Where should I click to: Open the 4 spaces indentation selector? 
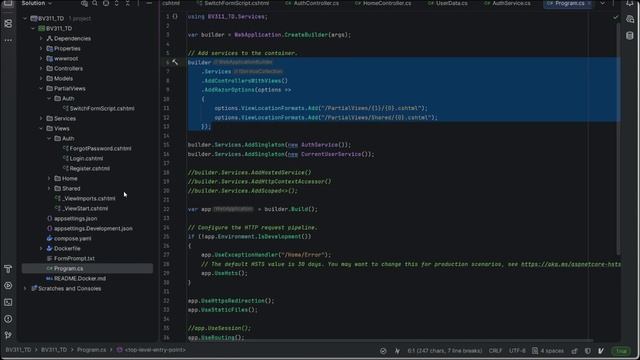548,351
